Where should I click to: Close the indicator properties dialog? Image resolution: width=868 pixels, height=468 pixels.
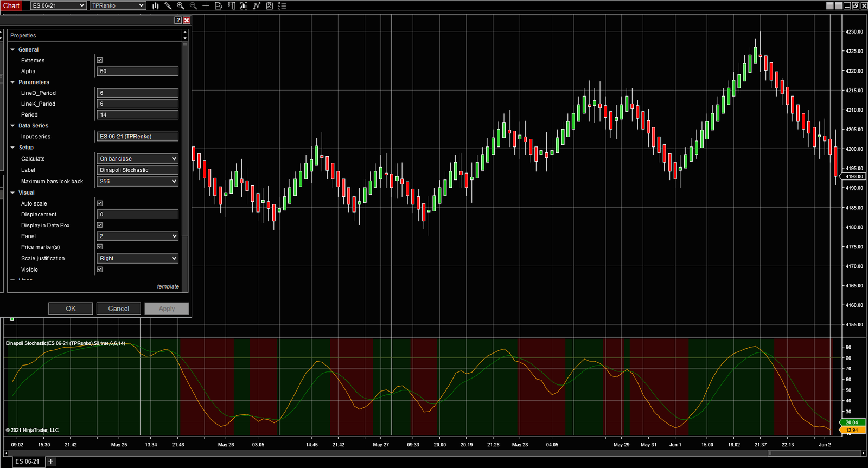187,20
